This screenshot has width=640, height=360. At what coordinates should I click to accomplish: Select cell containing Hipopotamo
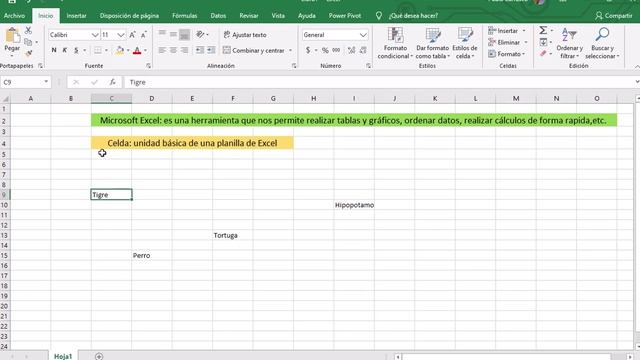pyautogui.click(x=354, y=205)
